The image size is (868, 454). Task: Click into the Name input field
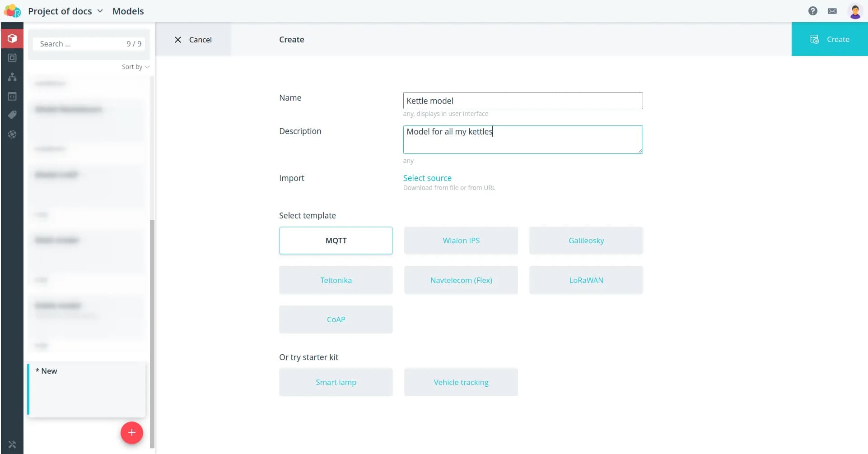[x=523, y=101]
